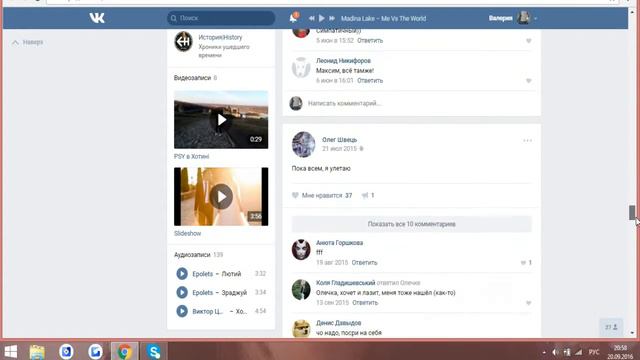Play the Slideshow video thumbnail

click(x=221, y=196)
